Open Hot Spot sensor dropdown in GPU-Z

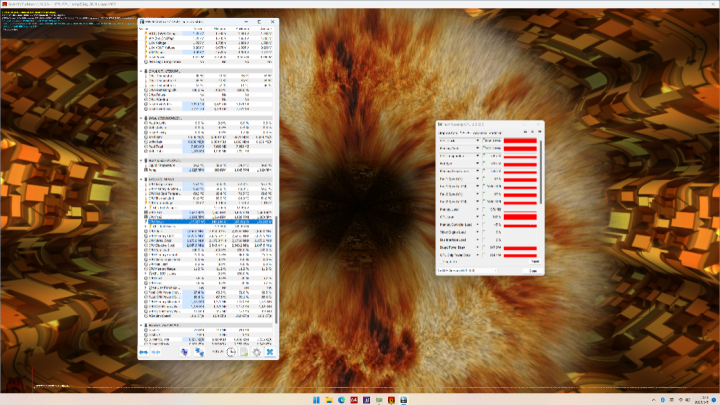click(x=478, y=163)
